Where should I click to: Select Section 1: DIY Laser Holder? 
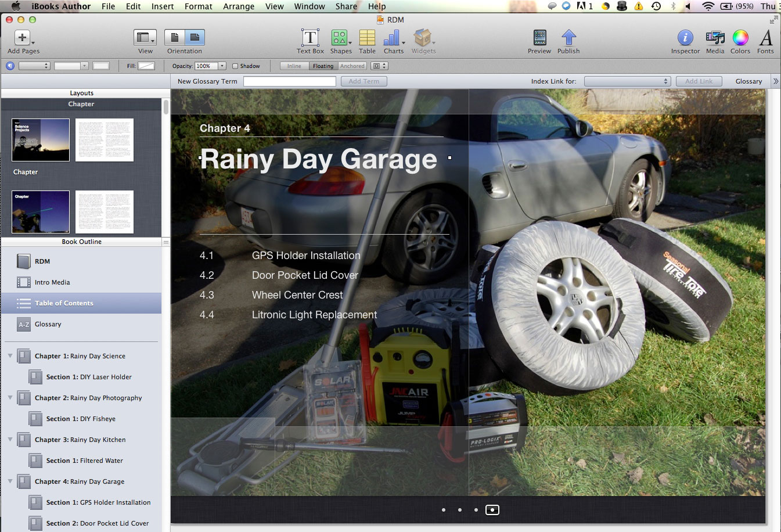[x=89, y=377]
